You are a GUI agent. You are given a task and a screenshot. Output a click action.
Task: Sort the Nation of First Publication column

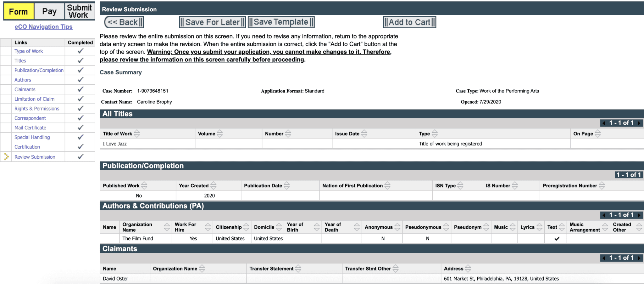(x=387, y=185)
